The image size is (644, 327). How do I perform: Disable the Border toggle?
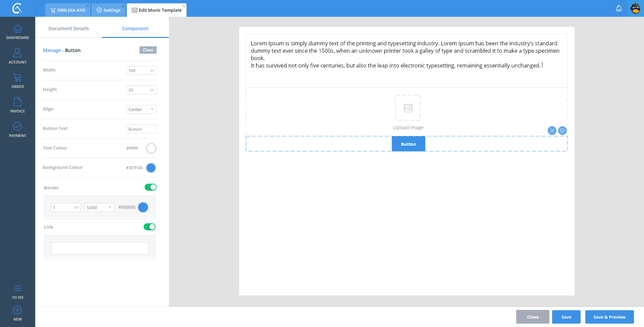(150, 187)
